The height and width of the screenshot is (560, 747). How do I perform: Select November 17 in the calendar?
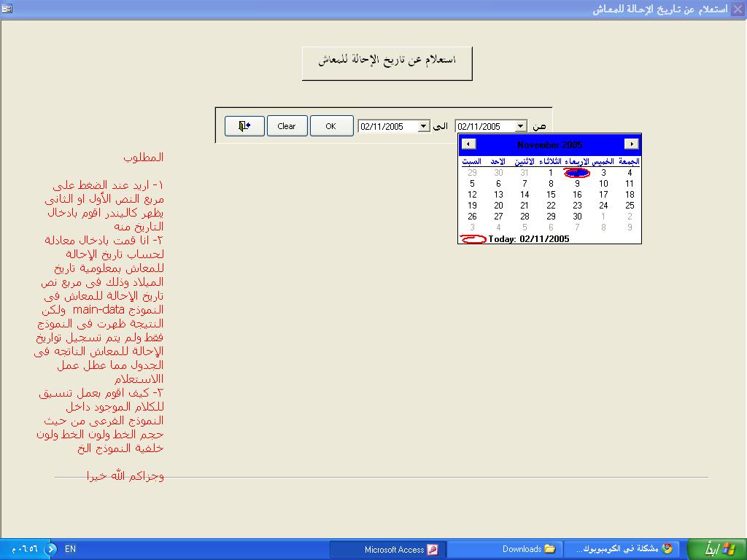pos(603,195)
